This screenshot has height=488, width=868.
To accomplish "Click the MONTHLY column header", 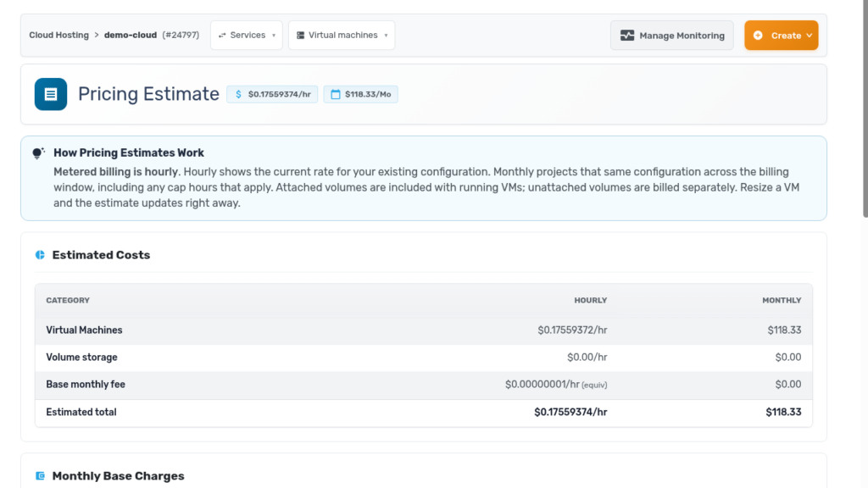I will tap(782, 301).
